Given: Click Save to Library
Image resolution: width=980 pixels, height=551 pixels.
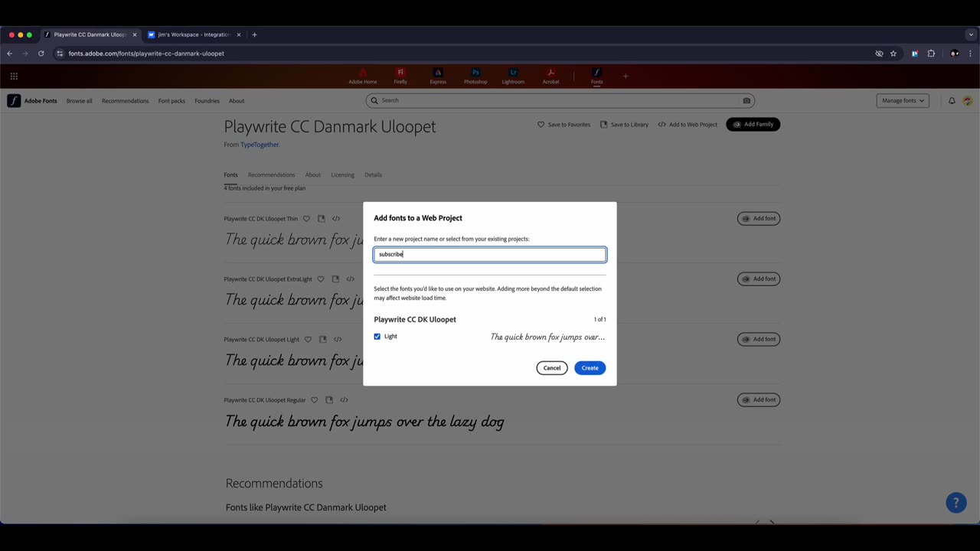Looking at the screenshot, I should click(x=624, y=125).
